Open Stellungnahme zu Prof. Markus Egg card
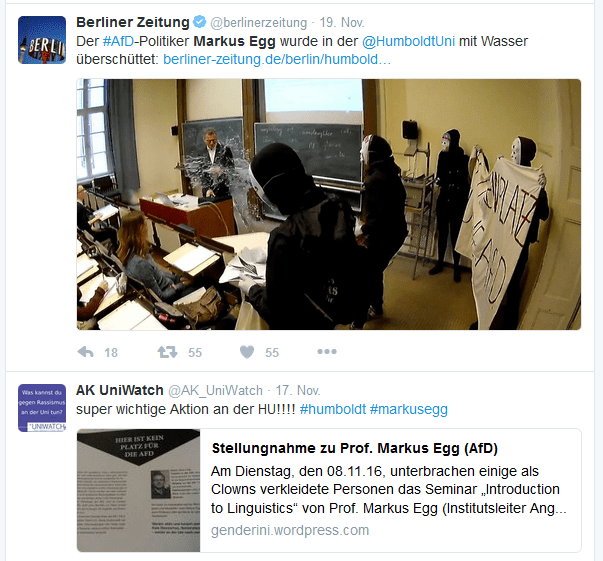This screenshot has height=561, width=603. [x=329, y=490]
